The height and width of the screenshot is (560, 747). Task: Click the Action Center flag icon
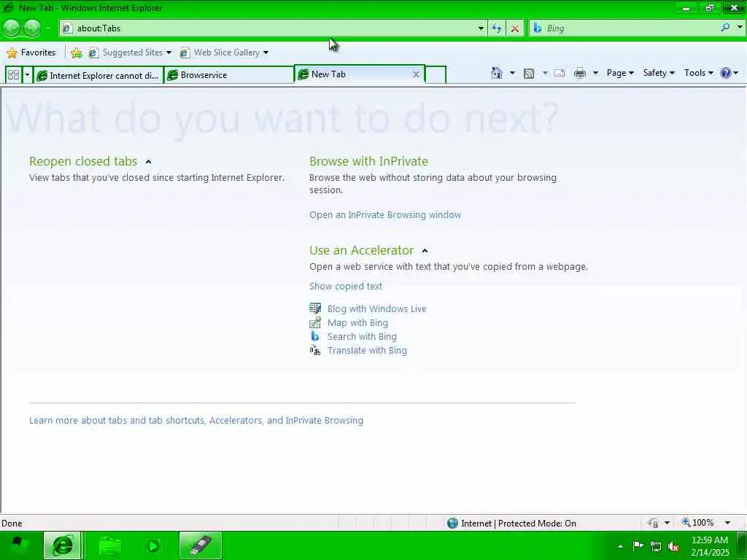(x=638, y=546)
